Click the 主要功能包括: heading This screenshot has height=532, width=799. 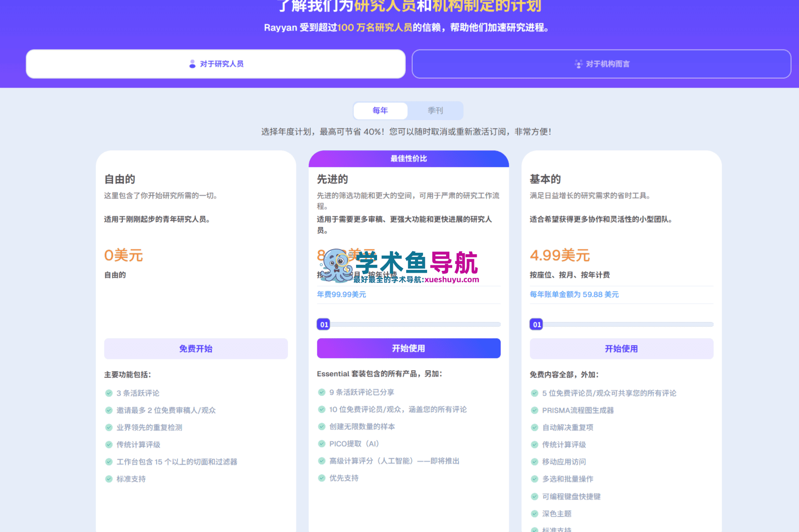(x=128, y=375)
